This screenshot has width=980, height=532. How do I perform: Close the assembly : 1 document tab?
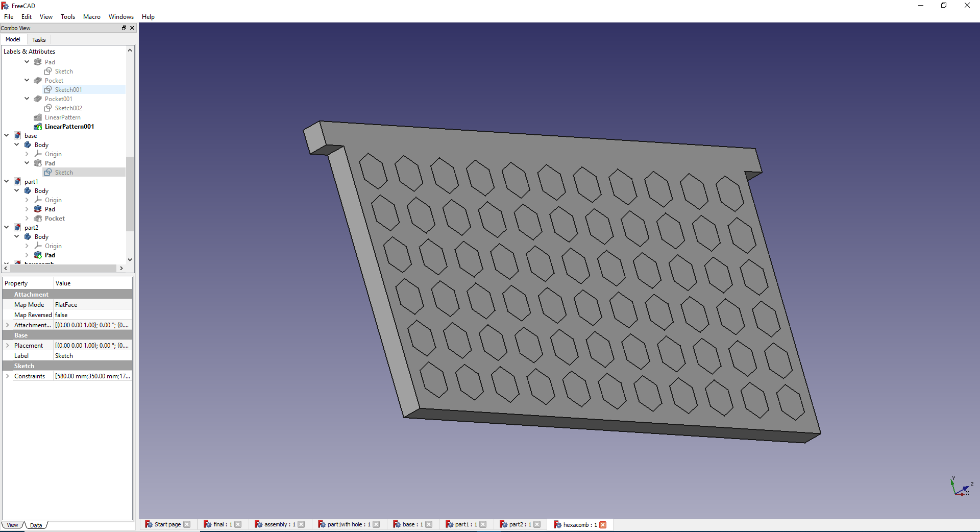click(301, 524)
